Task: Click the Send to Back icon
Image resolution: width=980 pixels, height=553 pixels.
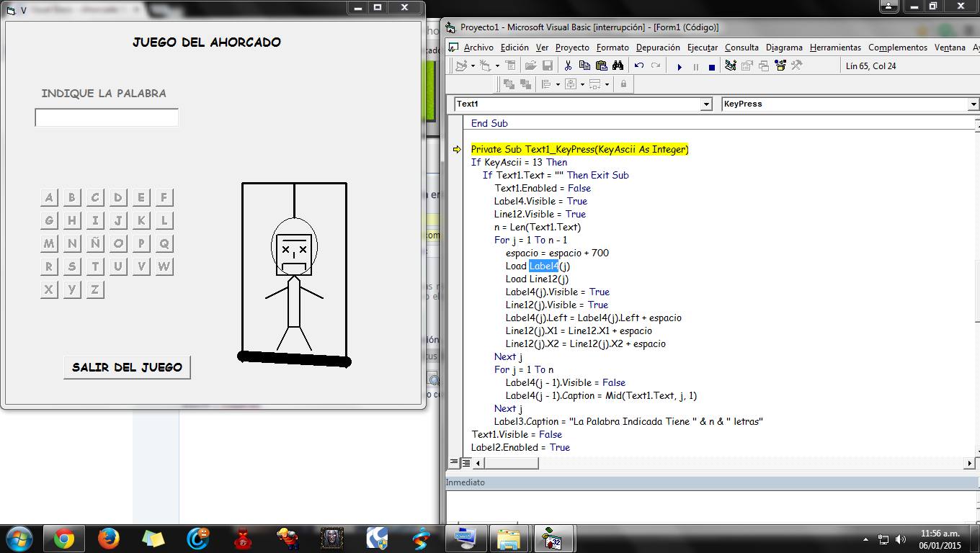Action: point(525,84)
